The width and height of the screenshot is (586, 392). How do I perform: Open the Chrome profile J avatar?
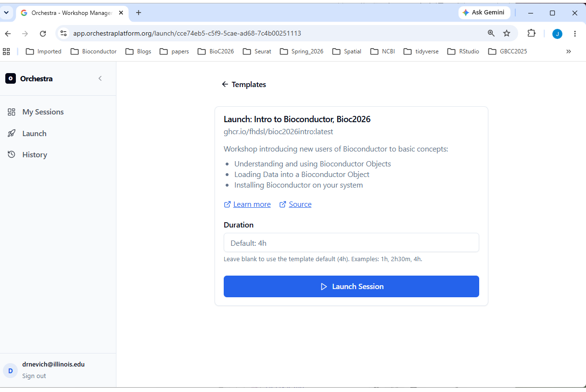[x=557, y=34]
